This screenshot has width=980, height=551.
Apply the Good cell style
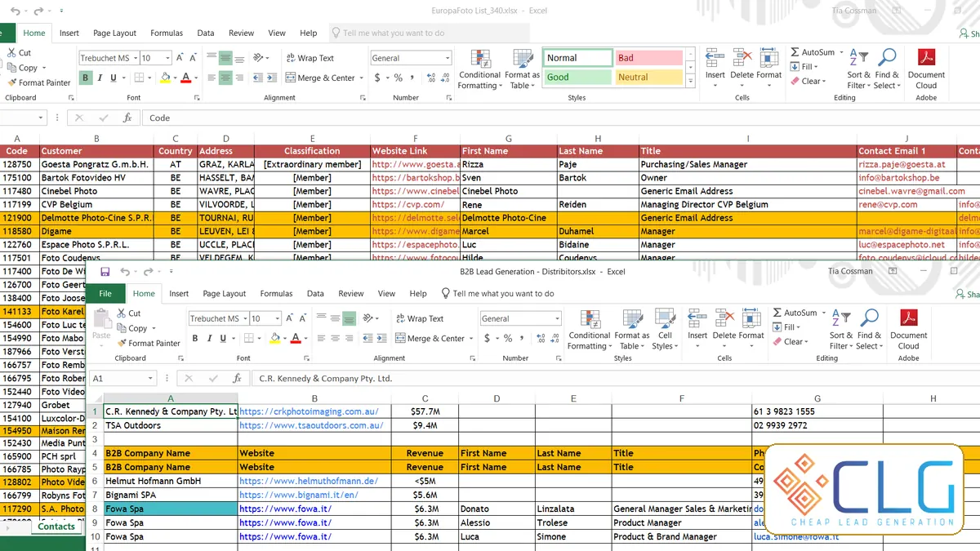(577, 78)
